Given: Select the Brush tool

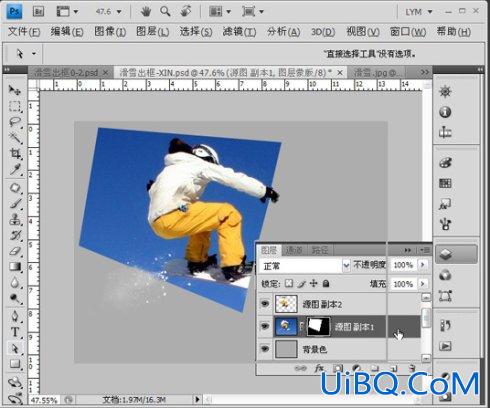Looking at the screenshot, I should pos(15,203).
